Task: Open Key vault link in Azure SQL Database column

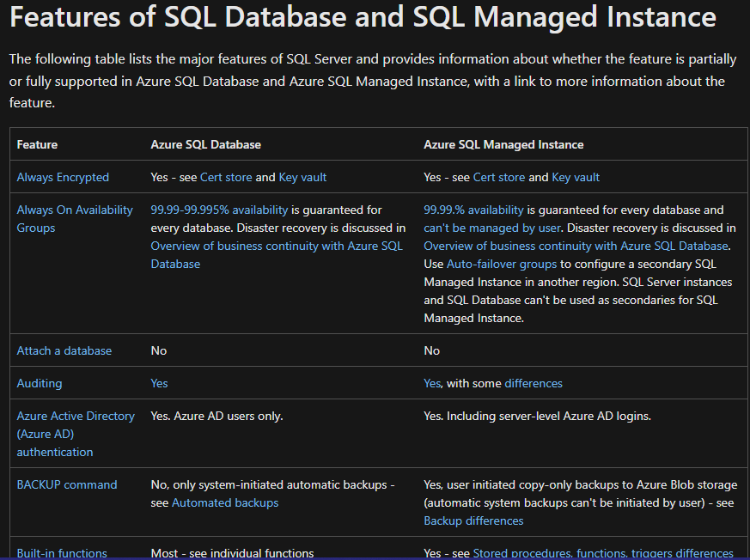Action: 302,177
